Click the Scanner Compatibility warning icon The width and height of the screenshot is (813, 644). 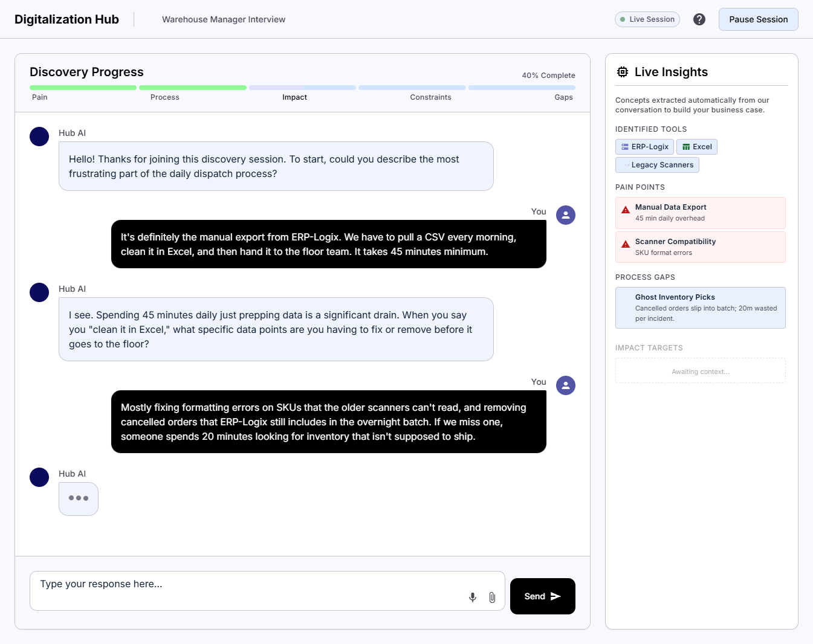coord(626,244)
